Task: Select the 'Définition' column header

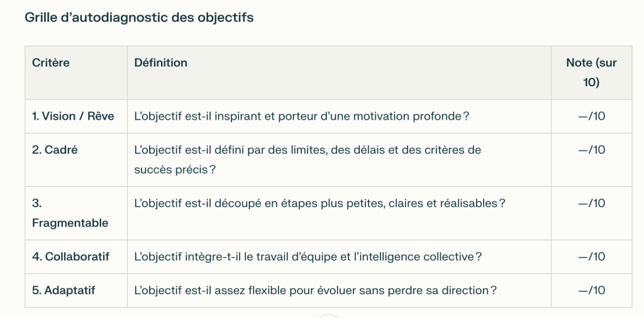Action: [339, 72]
